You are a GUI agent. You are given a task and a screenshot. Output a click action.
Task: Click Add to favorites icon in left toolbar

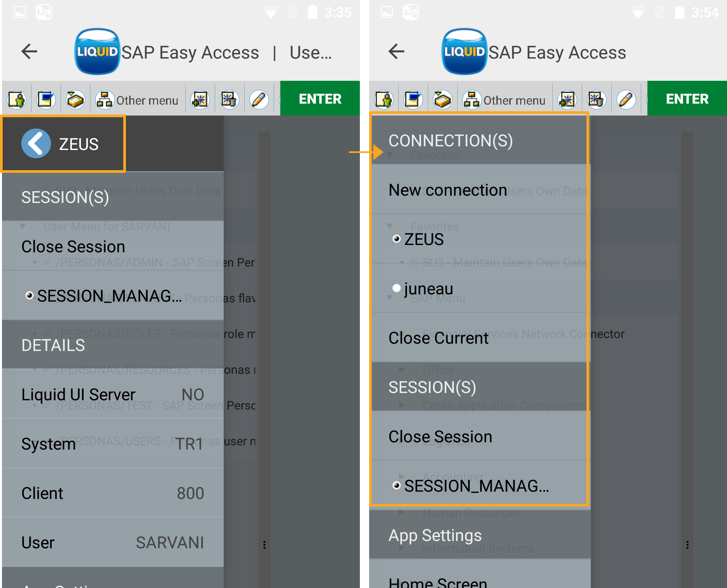[200, 100]
